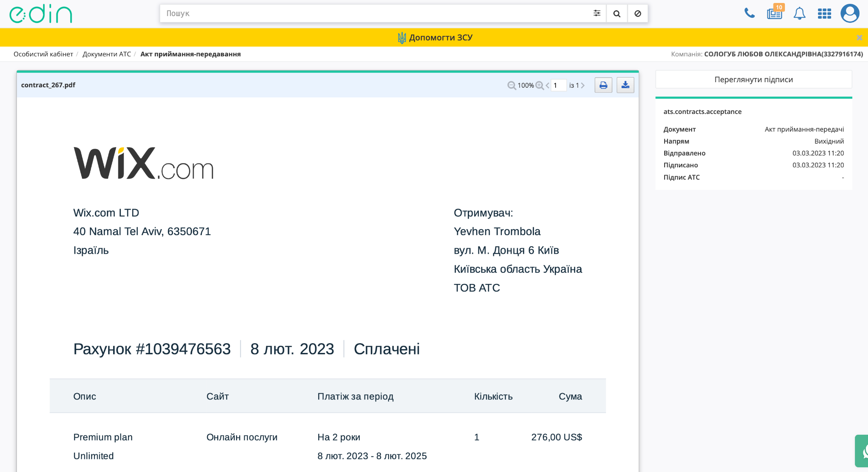
Task: Open notifications bell
Action: [799, 14]
